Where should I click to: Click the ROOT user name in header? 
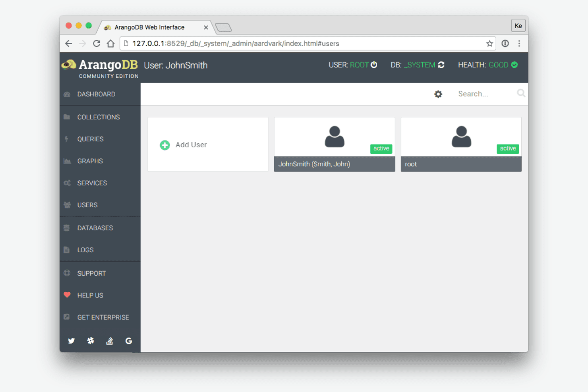pos(359,65)
